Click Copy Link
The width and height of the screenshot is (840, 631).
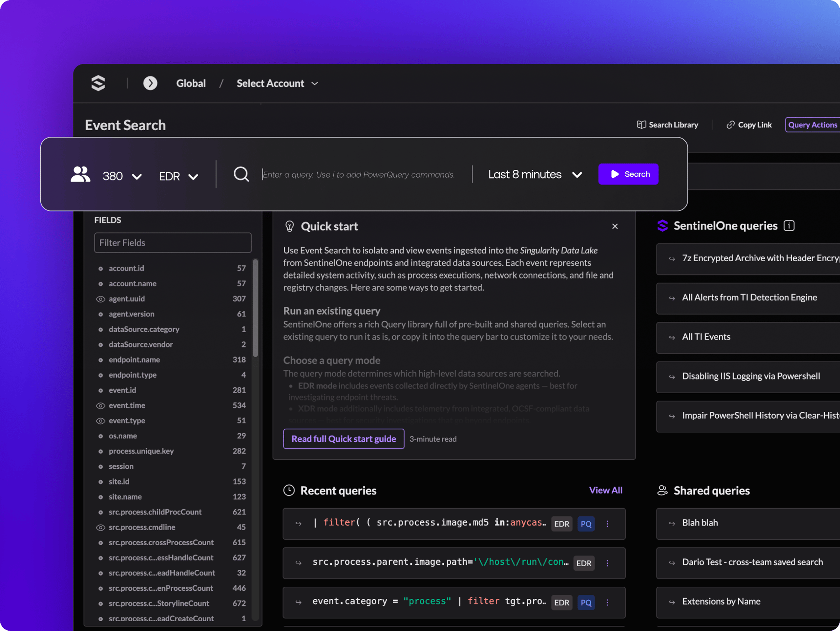749,125
